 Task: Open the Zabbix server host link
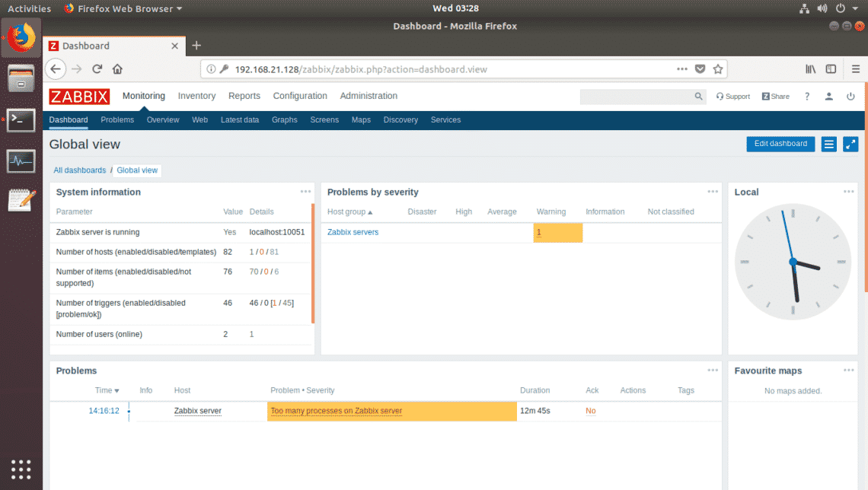[x=198, y=411]
